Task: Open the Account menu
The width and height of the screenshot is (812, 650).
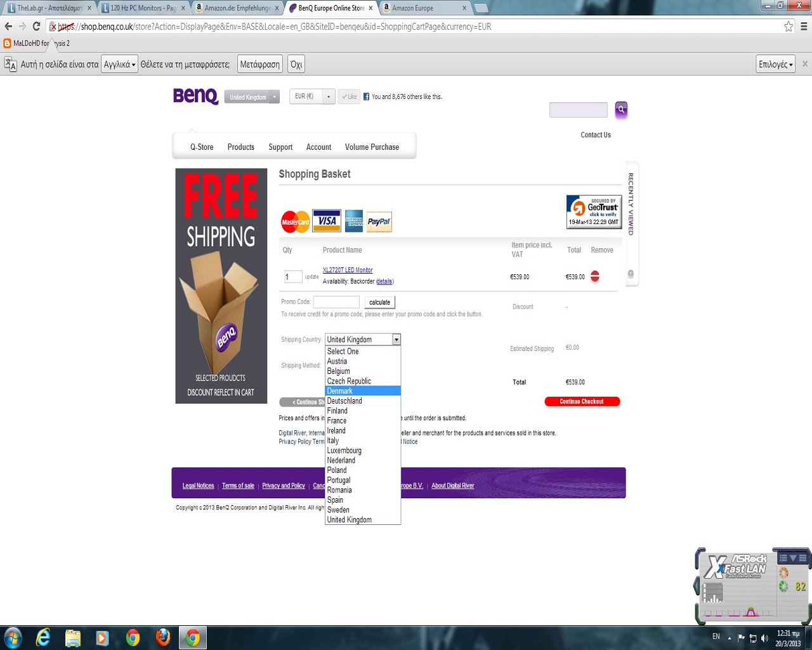Action: [x=318, y=147]
